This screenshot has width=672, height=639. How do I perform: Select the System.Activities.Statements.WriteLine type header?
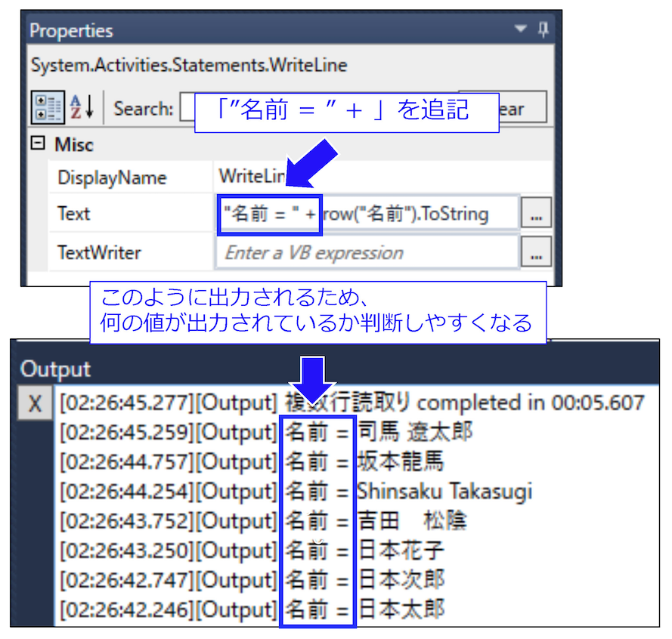pos(189,65)
